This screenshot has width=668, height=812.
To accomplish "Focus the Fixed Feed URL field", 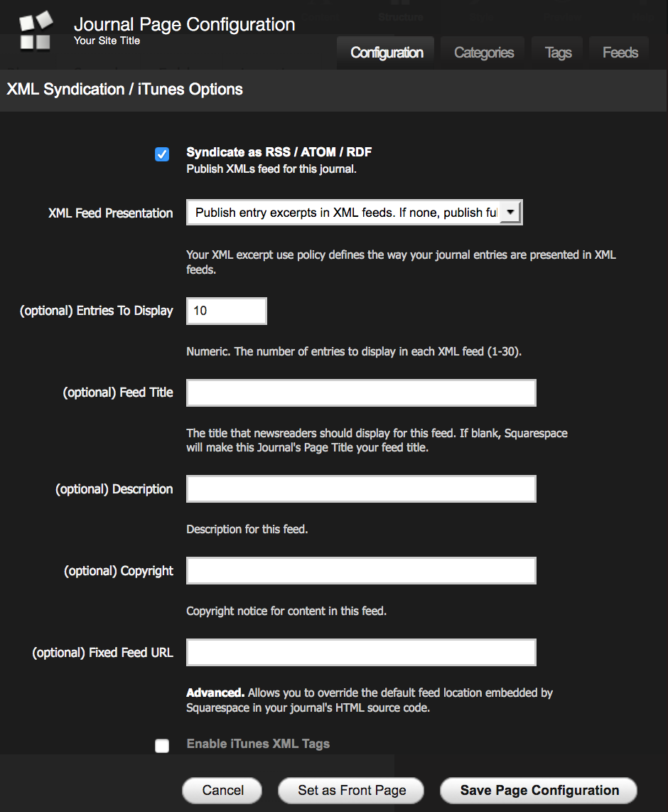I will [x=361, y=653].
